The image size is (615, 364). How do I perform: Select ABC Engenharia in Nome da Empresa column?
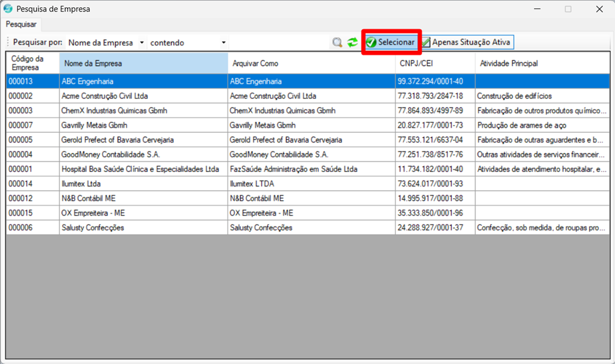click(x=144, y=81)
